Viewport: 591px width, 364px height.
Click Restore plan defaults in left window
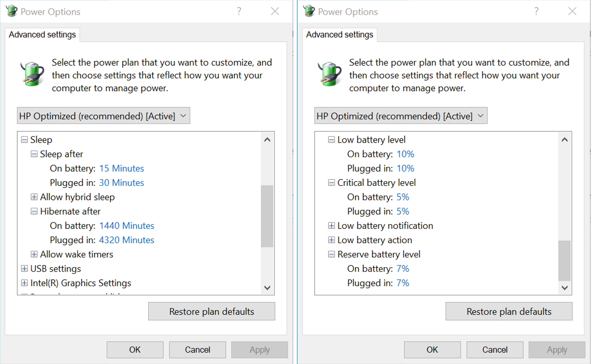pos(212,312)
